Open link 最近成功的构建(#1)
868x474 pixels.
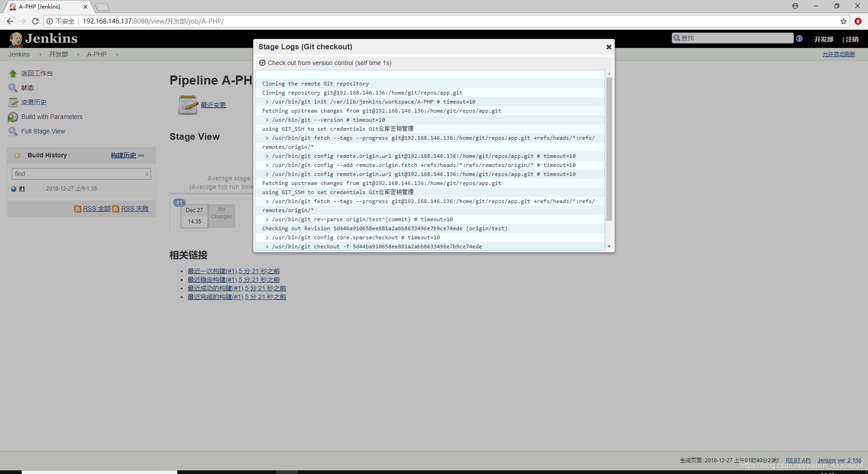[237, 288]
